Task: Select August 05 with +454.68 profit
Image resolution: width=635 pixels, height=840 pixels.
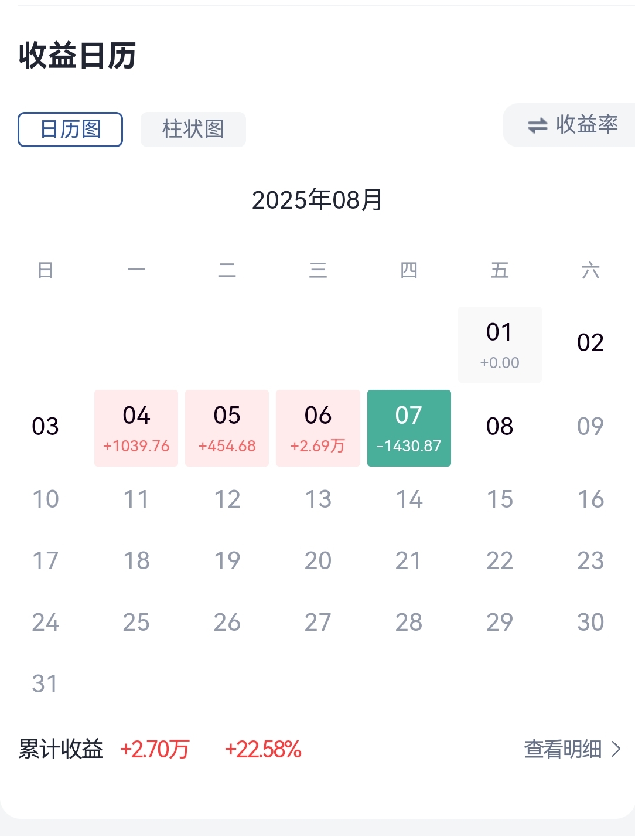Action: [227, 428]
